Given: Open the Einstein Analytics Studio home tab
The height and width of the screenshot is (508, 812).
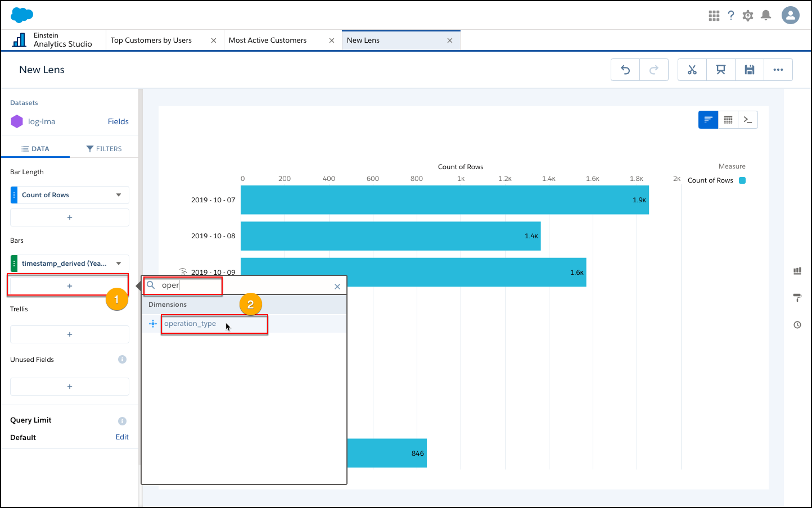Looking at the screenshot, I should click(x=53, y=40).
